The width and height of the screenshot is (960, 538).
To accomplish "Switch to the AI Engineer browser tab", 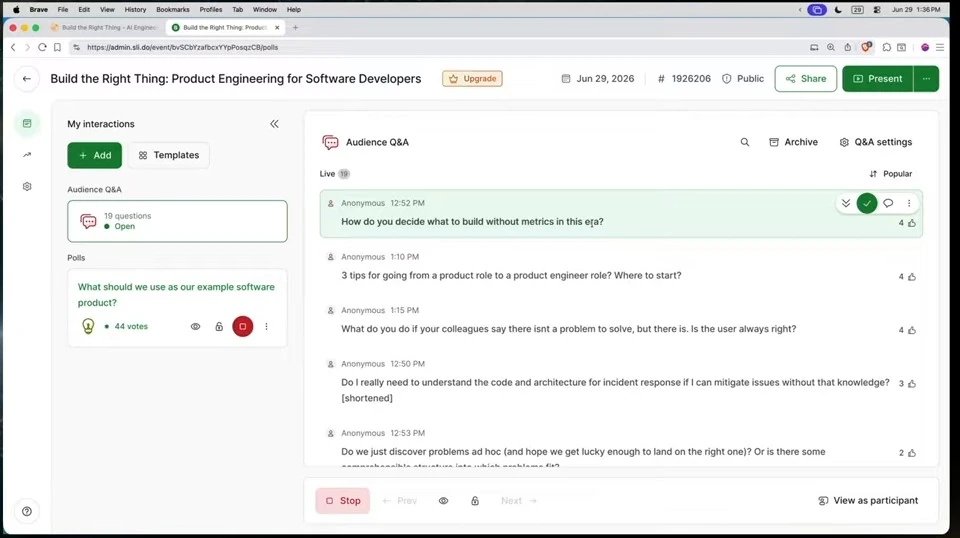I will (105, 28).
